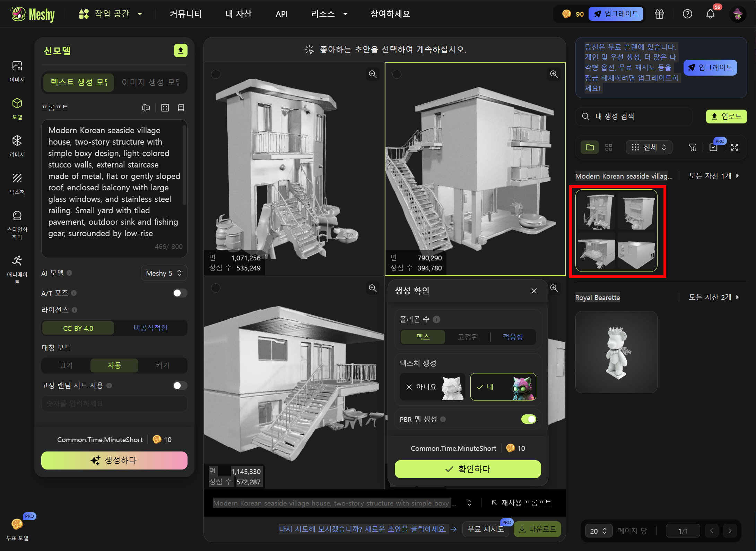Viewport: 756px width, 551px height.
Task: Toggle the PBR map generation switch
Action: (528, 419)
